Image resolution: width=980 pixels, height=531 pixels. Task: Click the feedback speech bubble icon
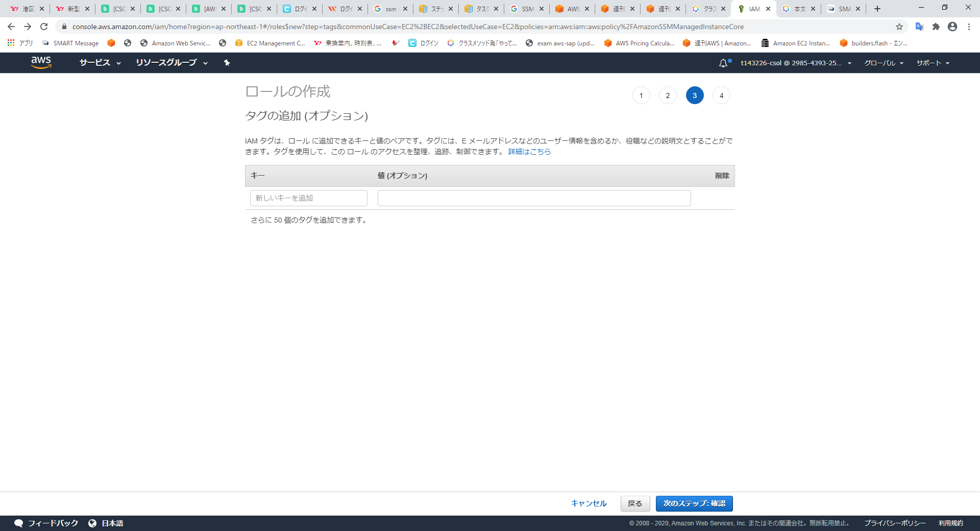[19, 523]
